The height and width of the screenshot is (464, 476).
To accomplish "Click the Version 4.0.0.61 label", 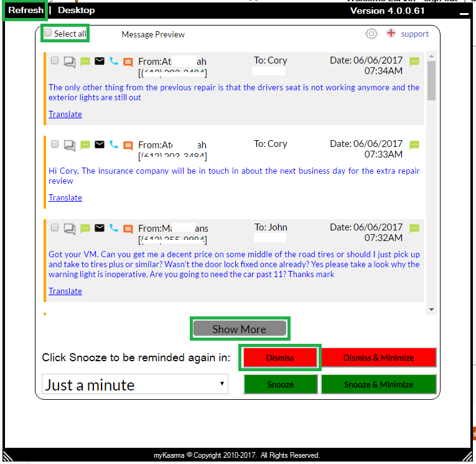I will click(388, 11).
